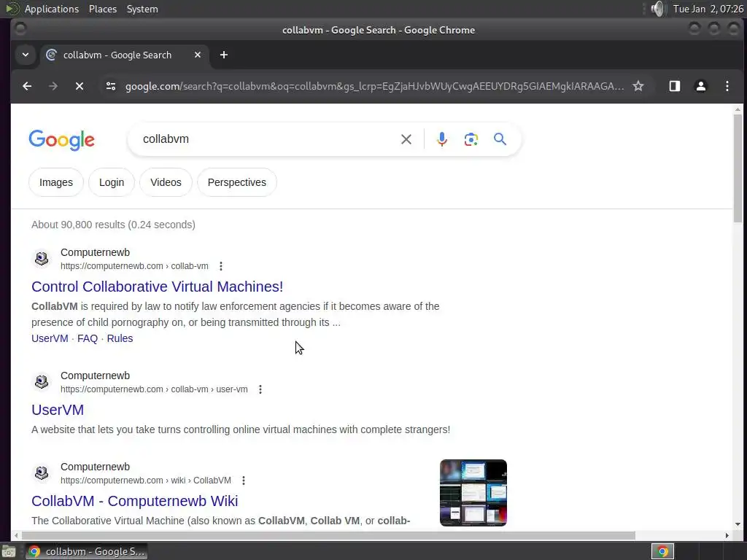Show desktop from bottom-left panel icon
This screenshot has height=560, width=747.
tap(9, 551)
